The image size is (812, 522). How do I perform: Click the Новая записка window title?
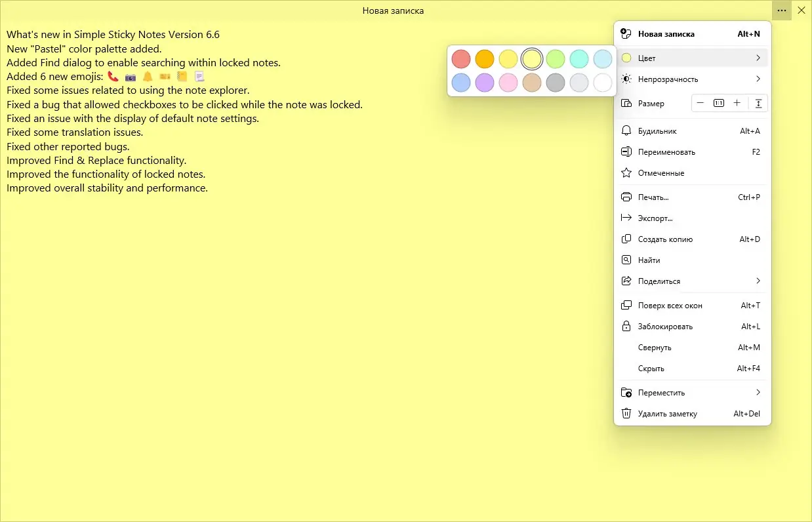[x=393, y=10]
